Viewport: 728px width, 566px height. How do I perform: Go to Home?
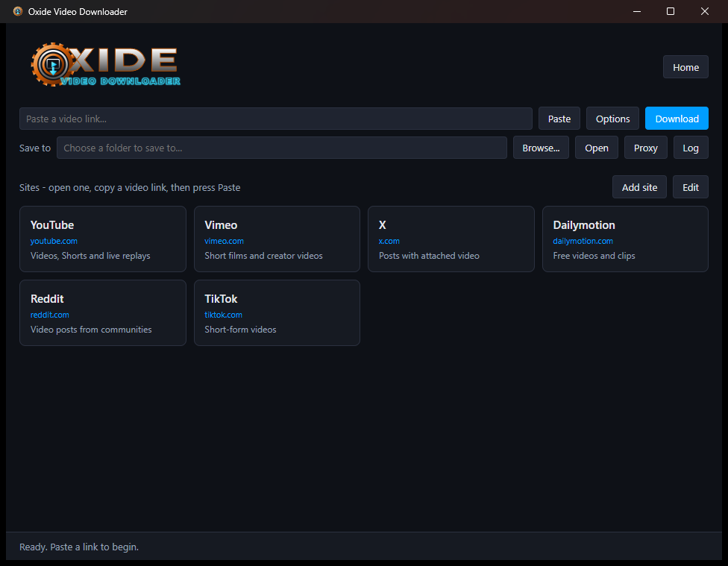(685, 67)
